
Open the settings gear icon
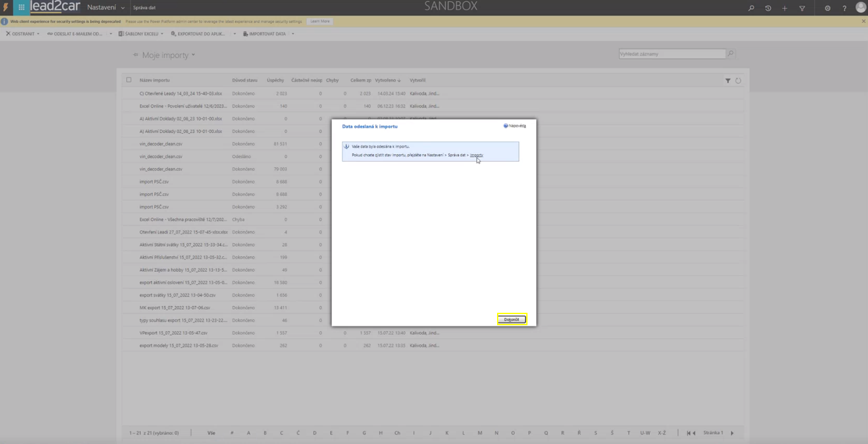pos(827,8)
